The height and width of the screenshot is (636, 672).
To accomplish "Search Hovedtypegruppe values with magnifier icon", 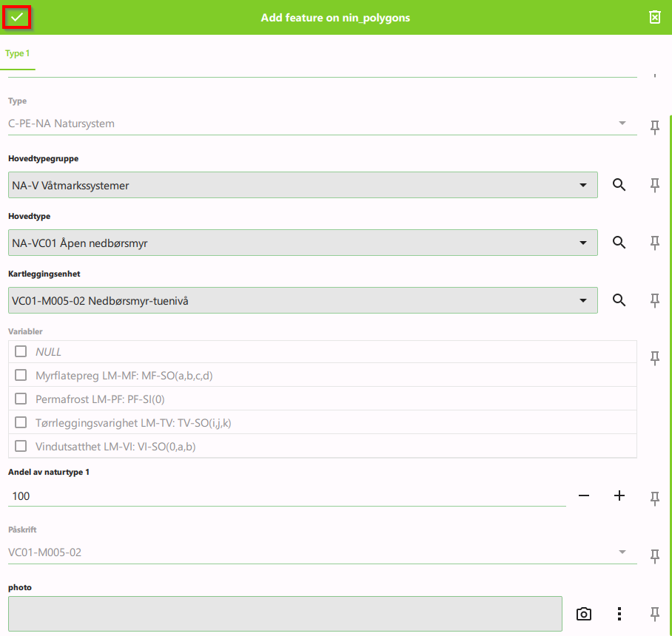I will tap(619, 185).
